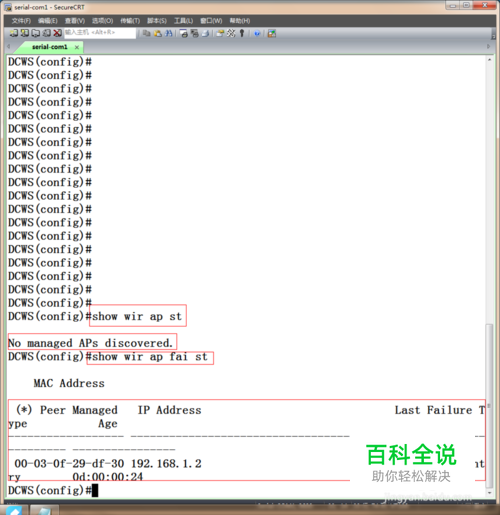Click the terminal scrollbar down arrow
The width and height of the screenshot is (500, 515).
489,493
